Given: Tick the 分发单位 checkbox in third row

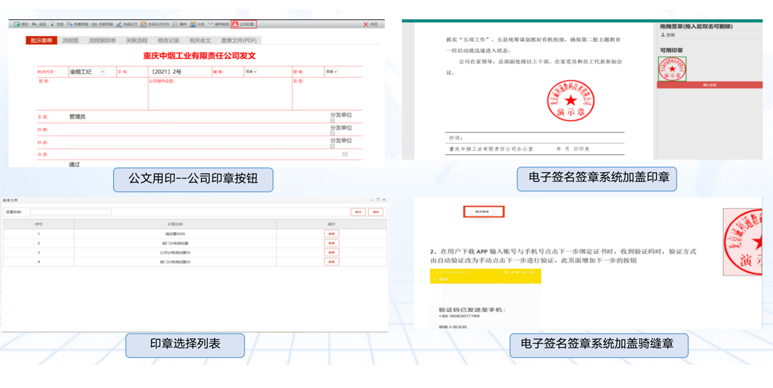Looking at the screenshot, I should pos(332,146).
